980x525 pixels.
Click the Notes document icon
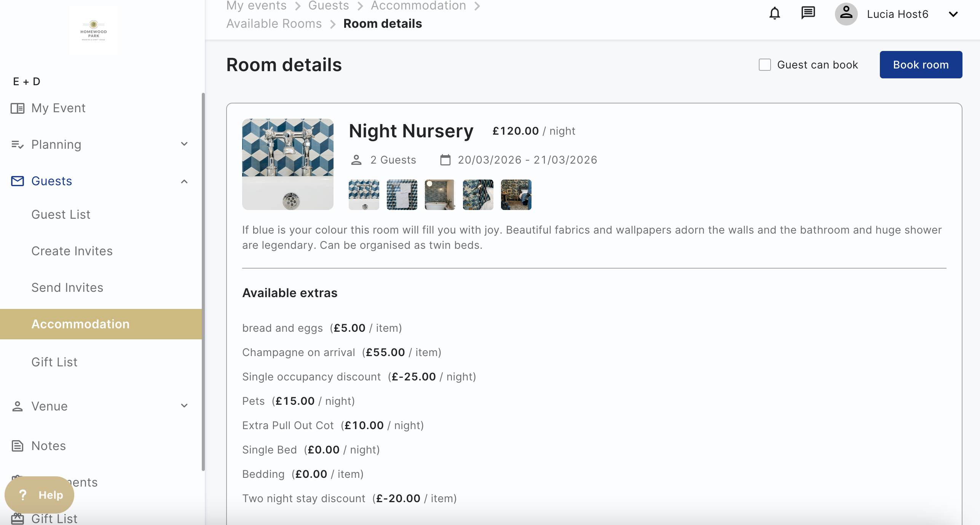click(18, 446)
